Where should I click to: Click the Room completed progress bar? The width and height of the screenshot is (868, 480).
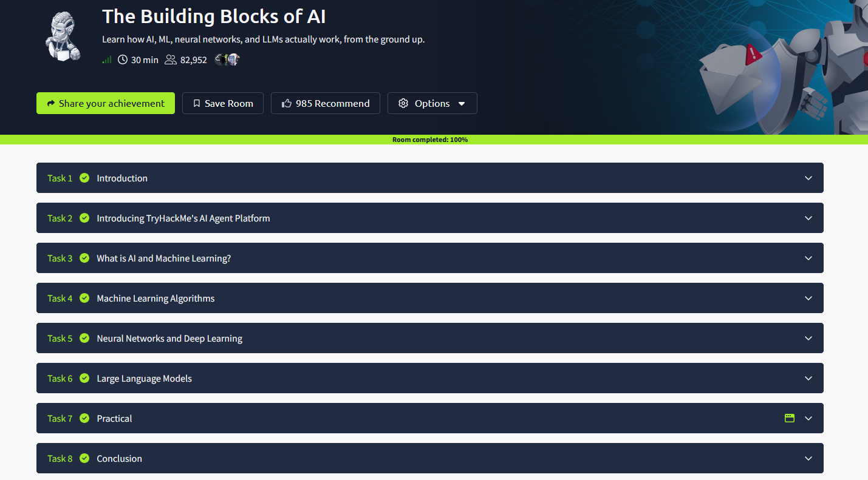(434, 140)
